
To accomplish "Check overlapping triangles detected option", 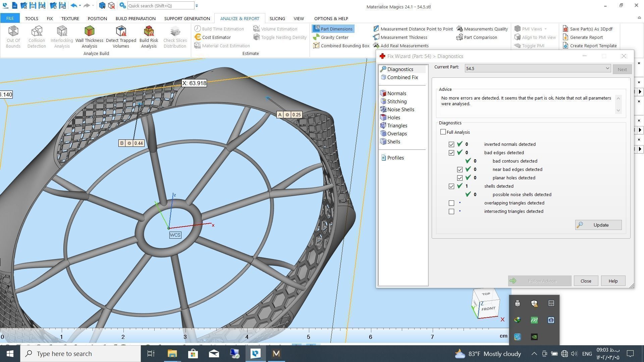I will [451, 203].
